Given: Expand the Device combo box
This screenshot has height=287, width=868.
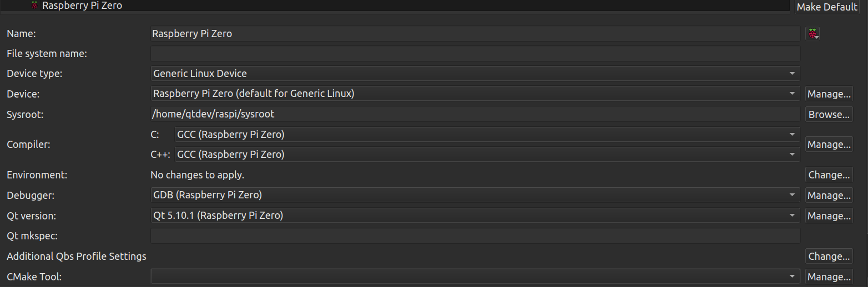Looking at the screenshot, I should [476, 94].
